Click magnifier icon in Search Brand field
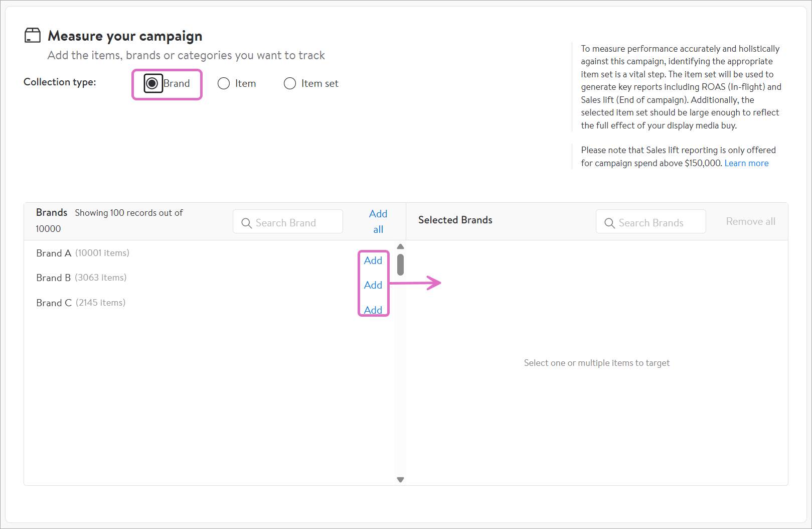 pos(246,223)
